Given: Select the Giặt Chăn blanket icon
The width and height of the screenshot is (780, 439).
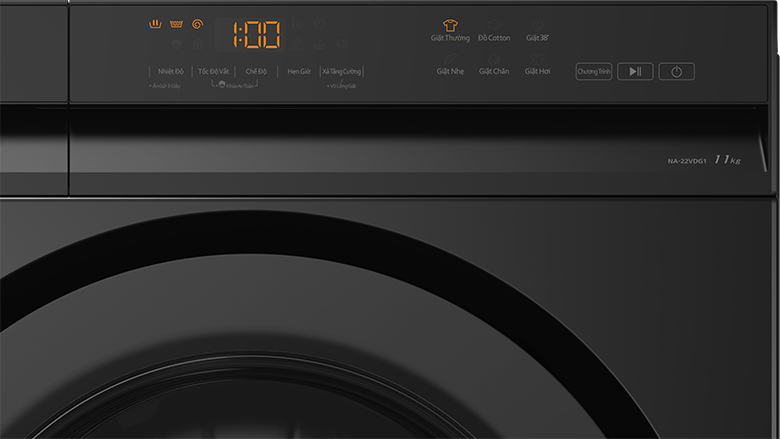Looking at the screenshot, I should coord(493,59).
